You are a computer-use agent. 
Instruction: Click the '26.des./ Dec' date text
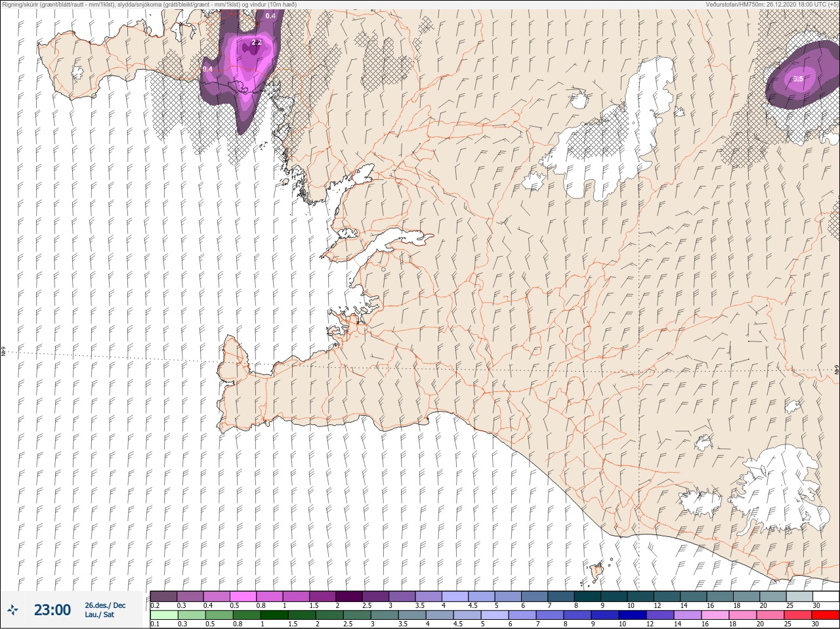(x=105, y=605)
